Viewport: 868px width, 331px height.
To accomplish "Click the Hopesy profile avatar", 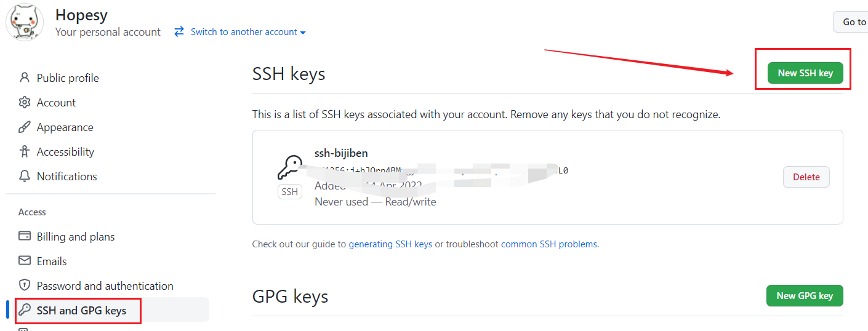I will coord(25,23).
